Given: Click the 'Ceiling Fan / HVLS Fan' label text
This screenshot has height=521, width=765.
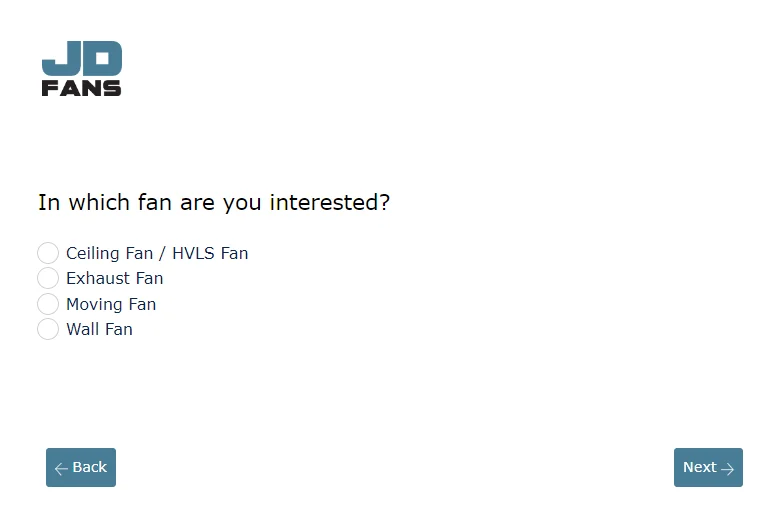Looking at the screenshot, I should [157, 254].
